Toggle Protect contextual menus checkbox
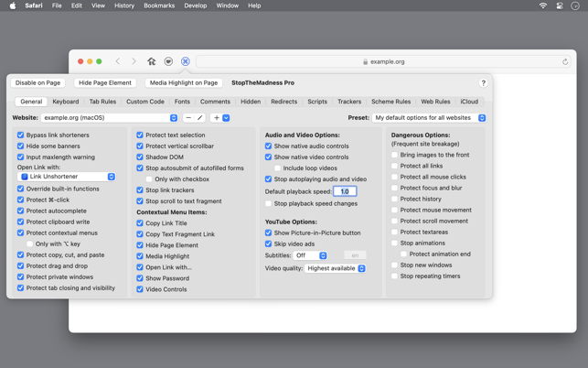 click(21, 233)
